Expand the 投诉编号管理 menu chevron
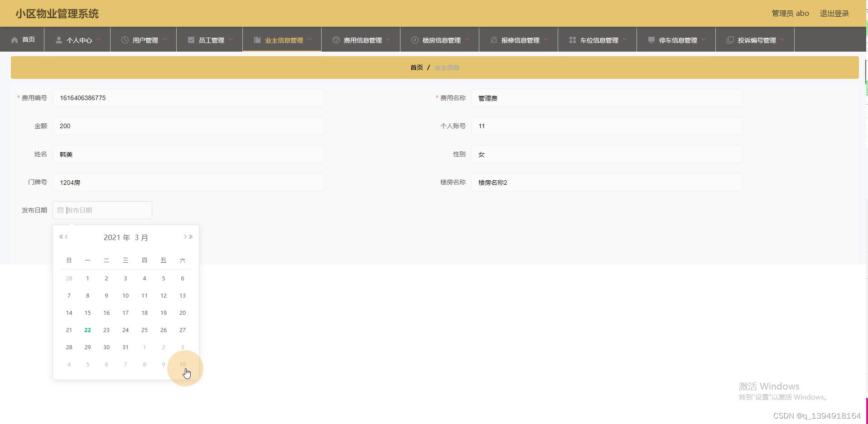 point(782,40)
